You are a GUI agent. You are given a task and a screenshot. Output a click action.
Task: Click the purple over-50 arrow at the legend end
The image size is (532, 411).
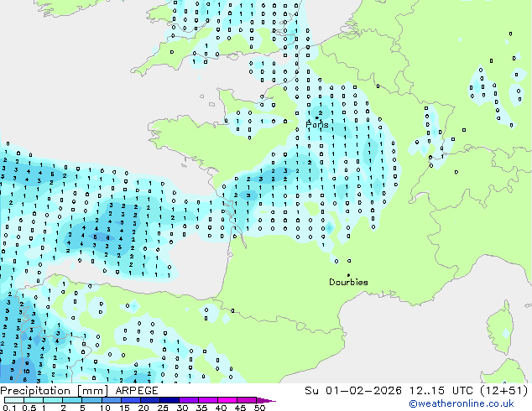tap(266, 400)
